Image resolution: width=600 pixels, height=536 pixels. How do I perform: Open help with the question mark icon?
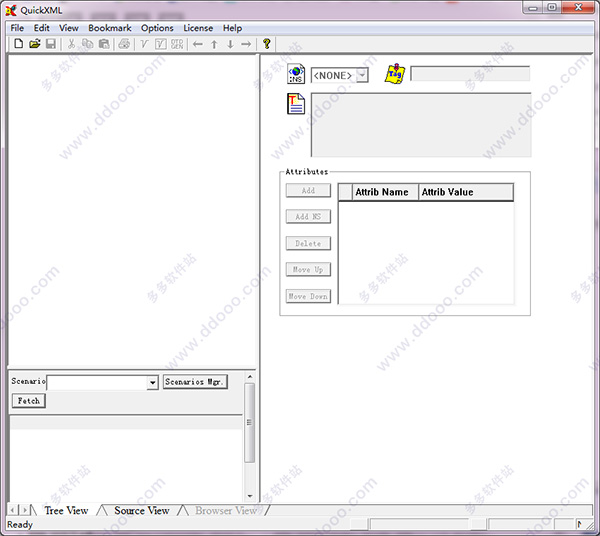pyautogui.click(x=267, y=44)
